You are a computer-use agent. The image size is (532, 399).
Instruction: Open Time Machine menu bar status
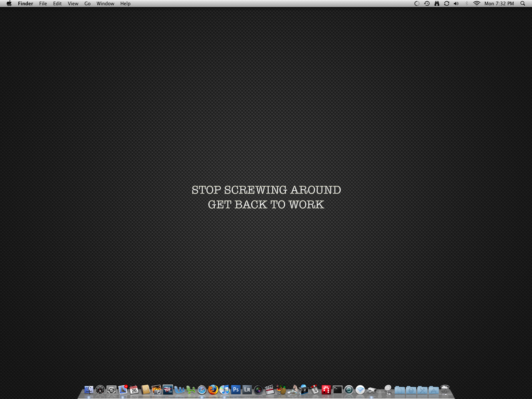click(427, 4)
